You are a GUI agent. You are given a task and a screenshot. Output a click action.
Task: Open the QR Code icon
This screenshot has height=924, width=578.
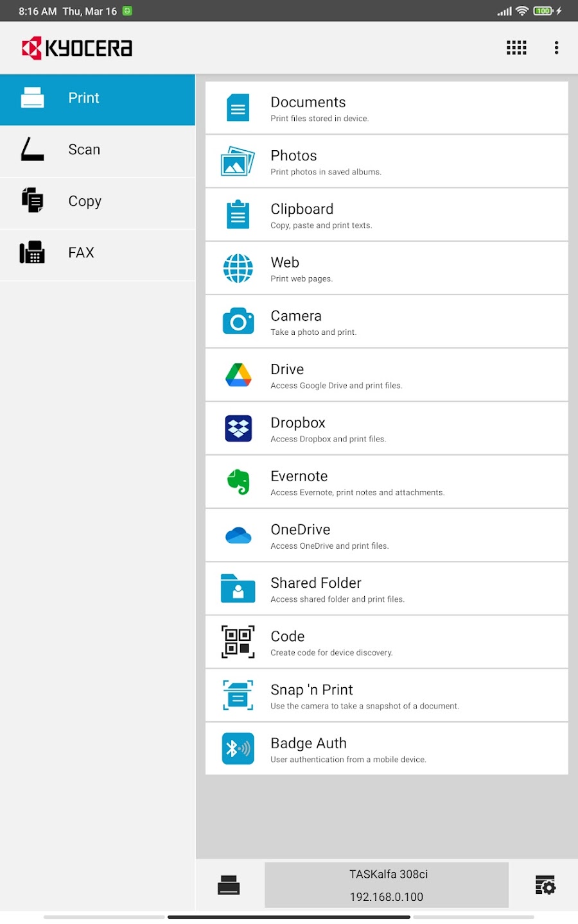click(238, 642)
